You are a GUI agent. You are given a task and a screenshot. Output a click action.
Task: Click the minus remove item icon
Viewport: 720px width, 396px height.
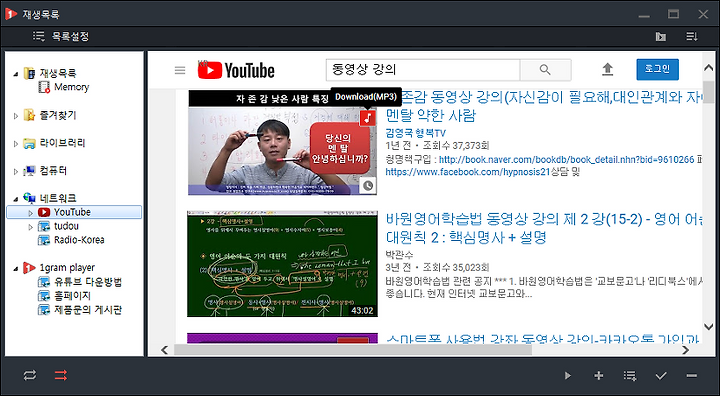pyautogui.click(x=692, y=376)
